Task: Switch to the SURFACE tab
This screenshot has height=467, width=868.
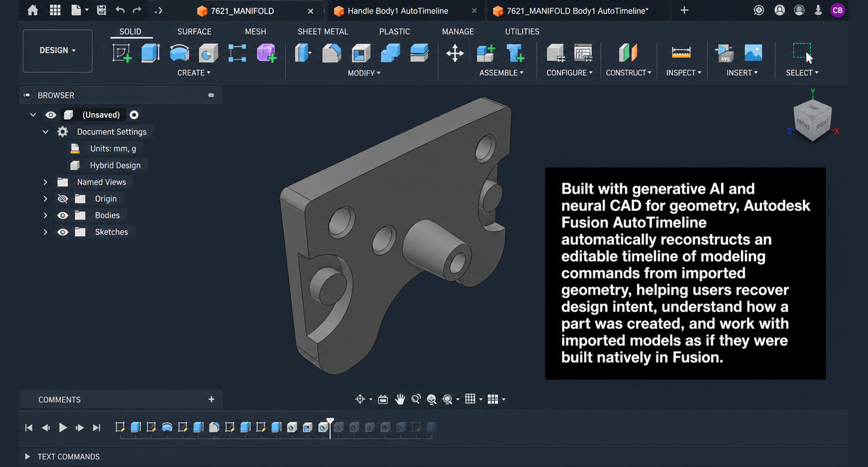Action: pyautogui.click(x=194, y=32)
